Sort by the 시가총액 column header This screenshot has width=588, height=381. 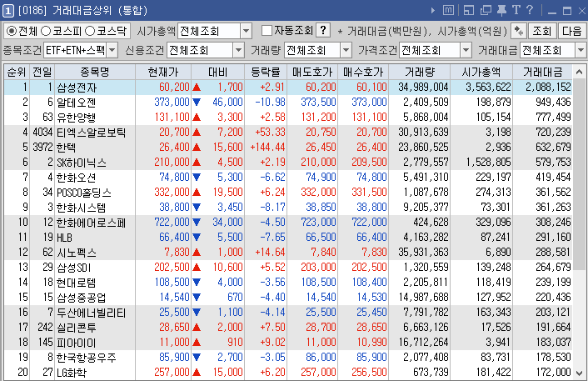[x=481, y=72]
